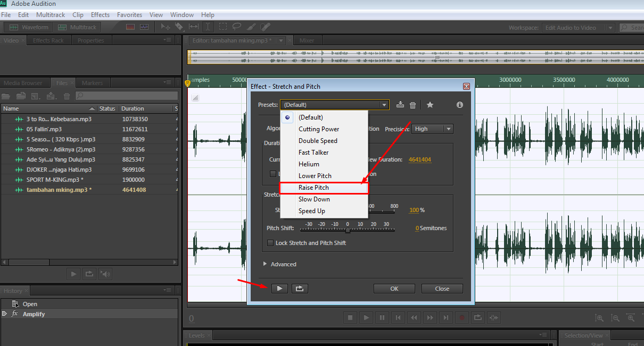Adjust the Pitch Shift slider handle

click(348, 230)
